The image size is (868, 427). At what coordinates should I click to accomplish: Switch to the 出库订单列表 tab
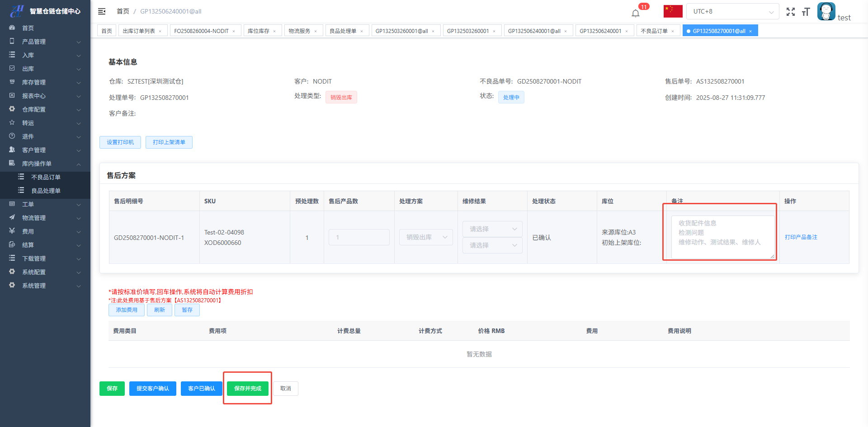pos(139,31)
